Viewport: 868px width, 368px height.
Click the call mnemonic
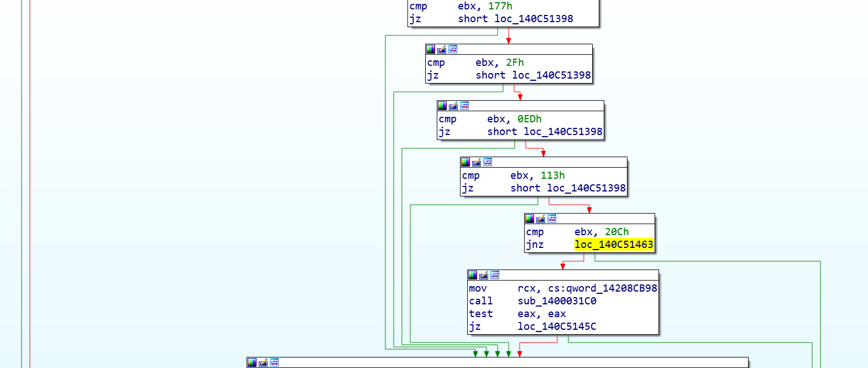point(480,301)
